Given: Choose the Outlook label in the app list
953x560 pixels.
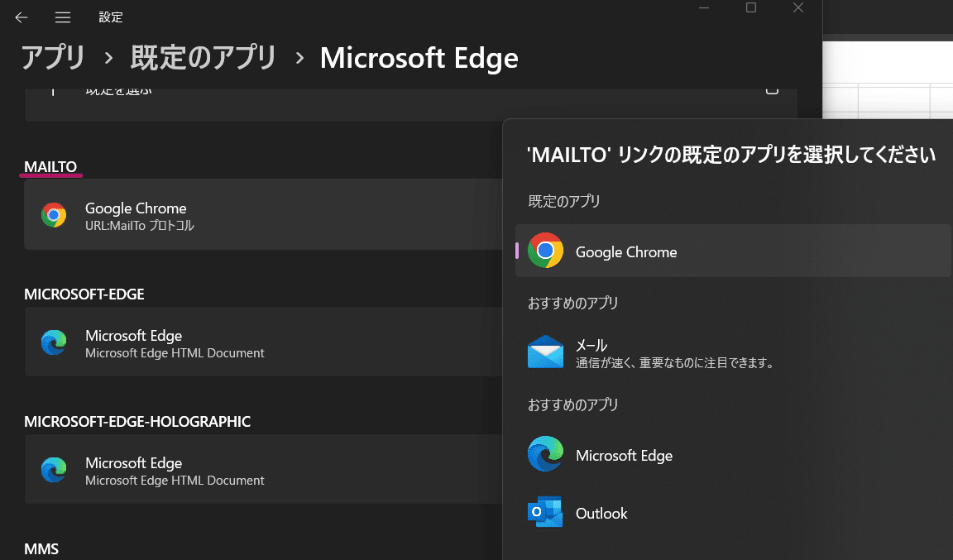Looking at the screenshot, I should click(601, 513).
